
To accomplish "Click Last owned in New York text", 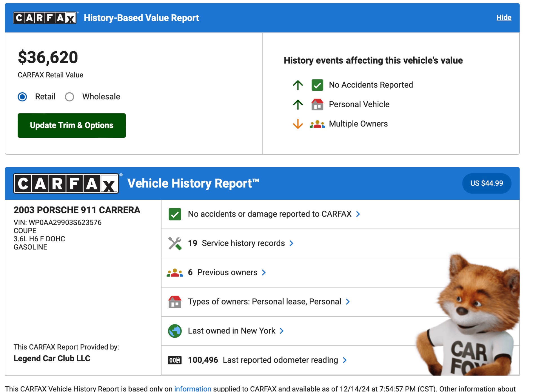I will [232, 331].
